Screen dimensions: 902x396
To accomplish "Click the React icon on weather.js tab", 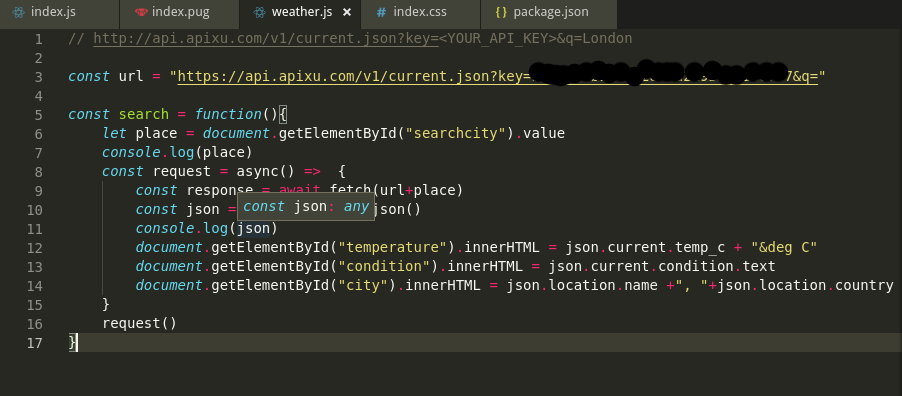I will tap(259, 12).
